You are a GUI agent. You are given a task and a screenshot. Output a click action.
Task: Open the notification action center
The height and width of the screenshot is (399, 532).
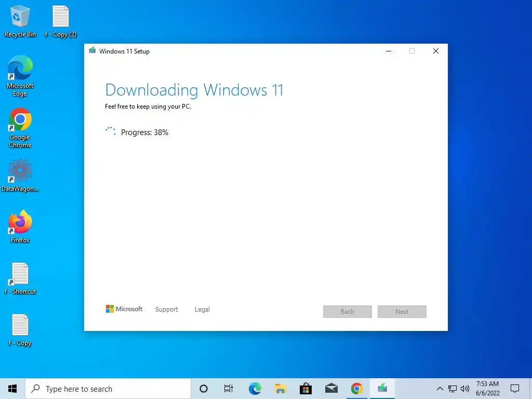[515, 389]
